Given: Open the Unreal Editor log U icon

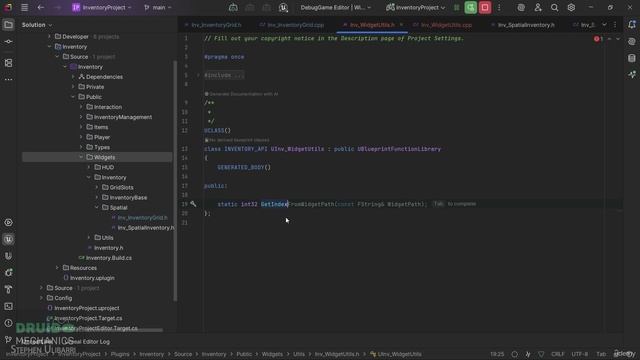Looking at the screenshot, I should [x=8, y=256].
